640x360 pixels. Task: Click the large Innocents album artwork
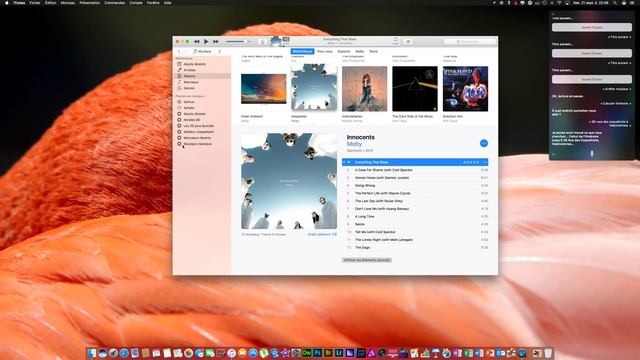pos(289,181)
